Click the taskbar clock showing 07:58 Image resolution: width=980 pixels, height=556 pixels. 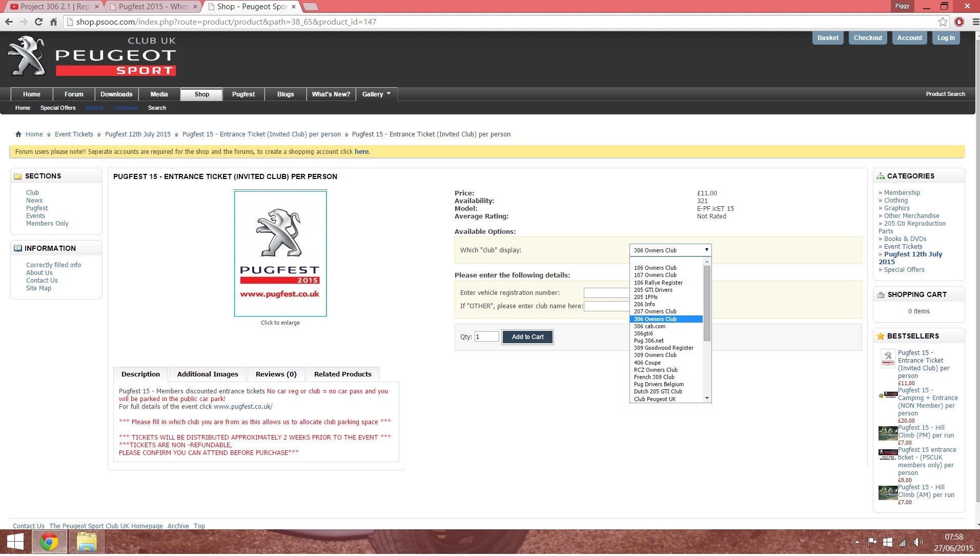click(953, 537)
